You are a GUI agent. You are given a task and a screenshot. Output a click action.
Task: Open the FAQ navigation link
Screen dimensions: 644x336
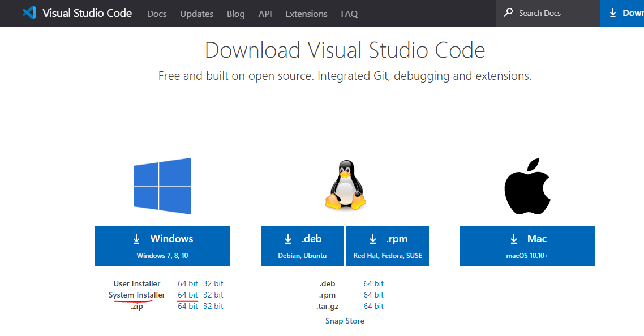coord(349,14)
